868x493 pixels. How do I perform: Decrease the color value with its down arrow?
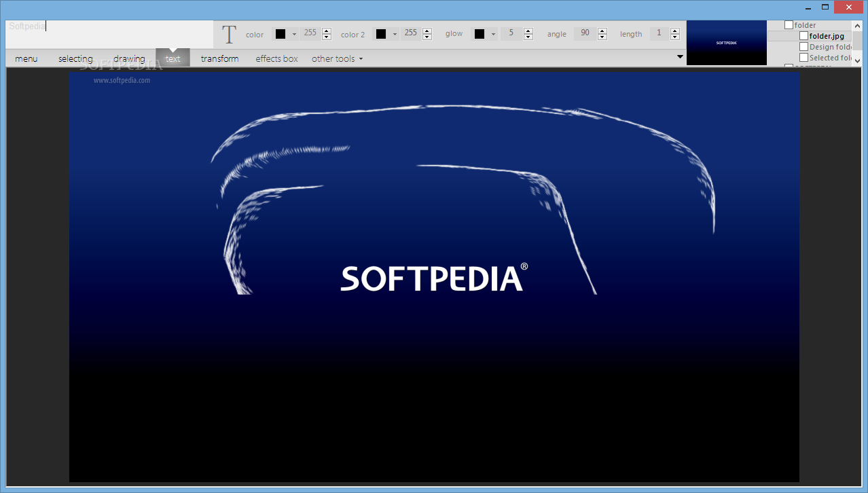coord(327,37)
